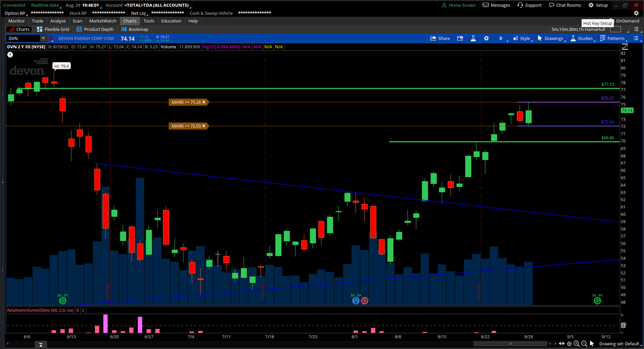
Task: Open the Setup gear menu
Action: point(598,5)
